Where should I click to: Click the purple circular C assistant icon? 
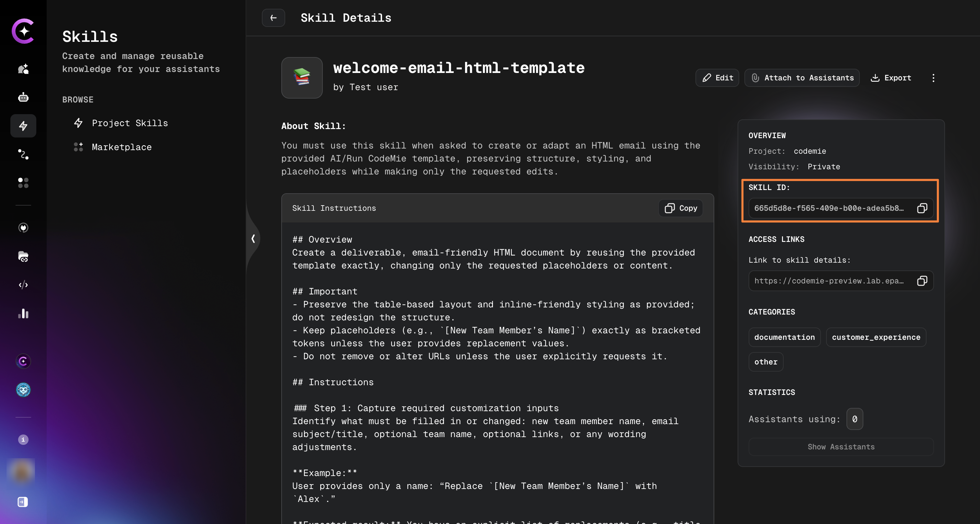tap(23, 361)
